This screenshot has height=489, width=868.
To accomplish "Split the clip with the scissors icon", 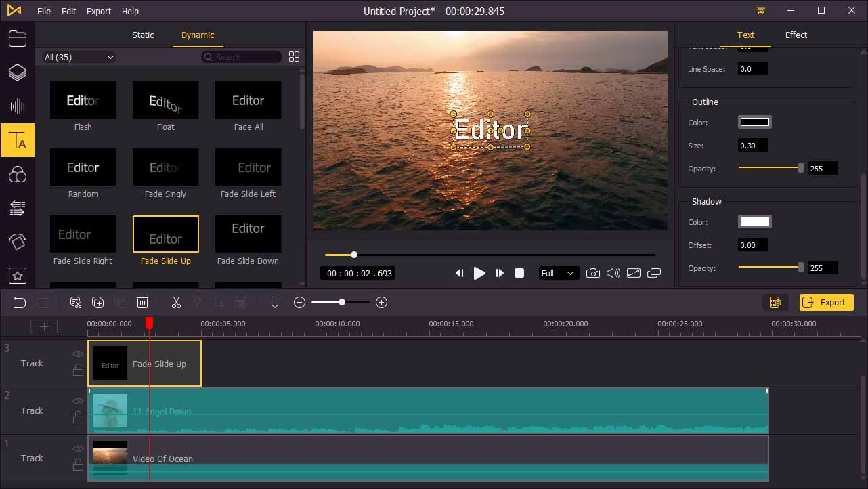I will point(176,302).
